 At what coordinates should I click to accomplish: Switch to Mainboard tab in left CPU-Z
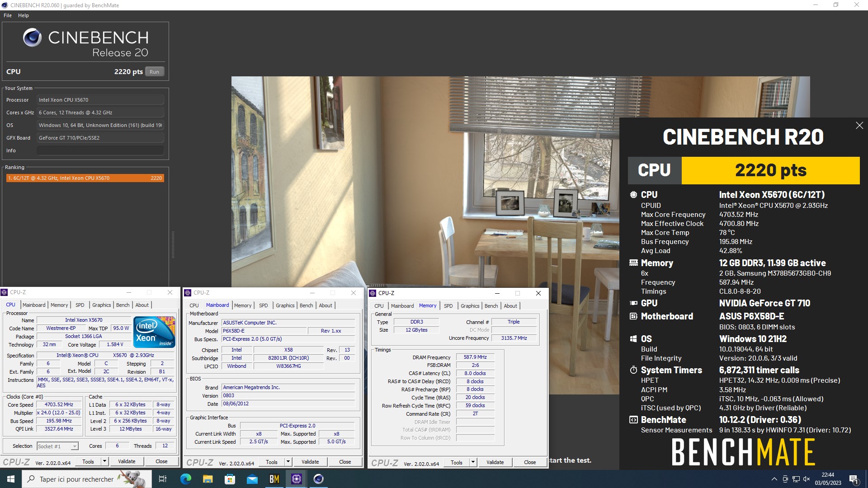coord(34,305)
